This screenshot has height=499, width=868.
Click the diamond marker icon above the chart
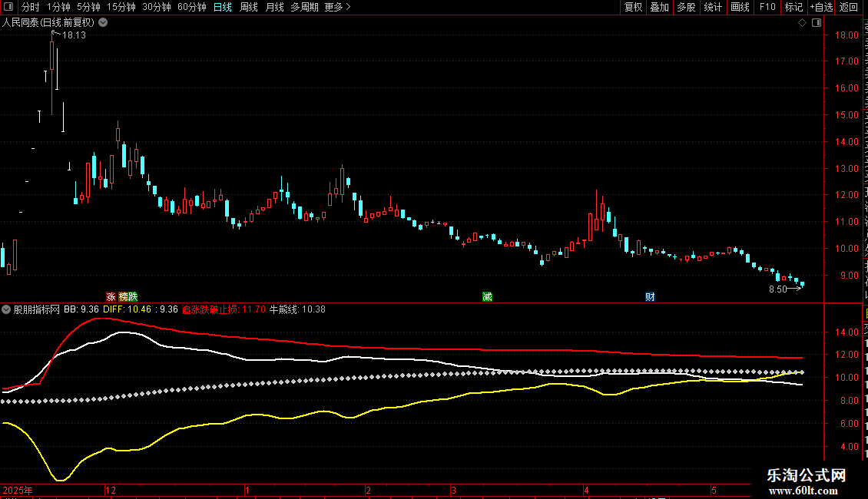coord(802,23)
